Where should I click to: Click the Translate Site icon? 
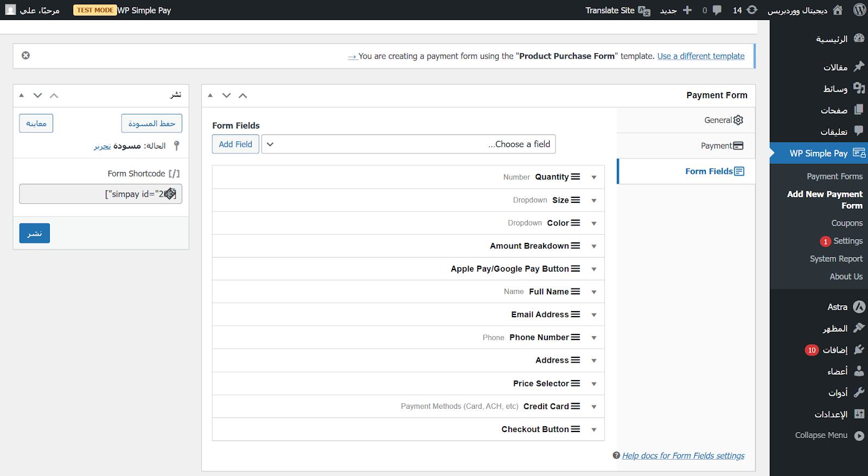pyautogui.click(x=644, y=10)
